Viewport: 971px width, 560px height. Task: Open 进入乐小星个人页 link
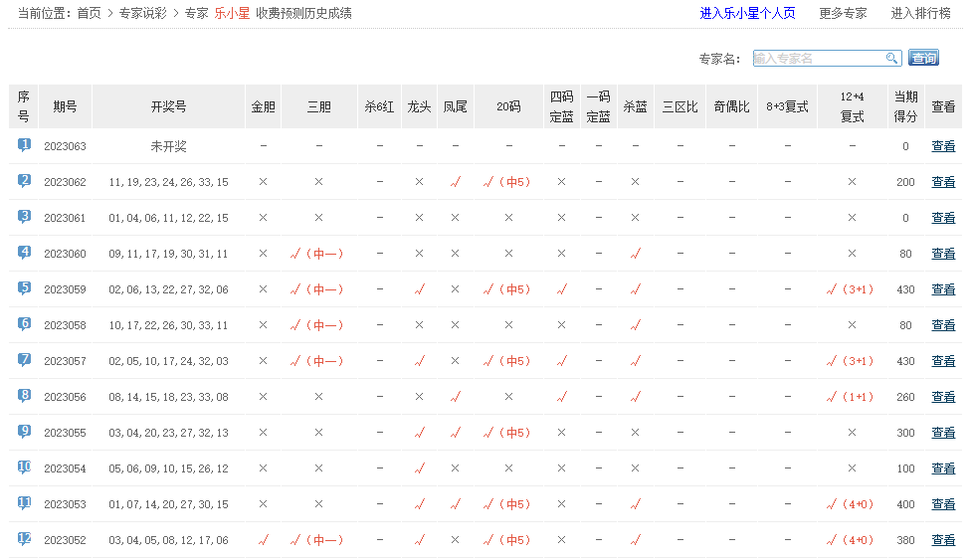pyautogui.click(x=747, y=14)
